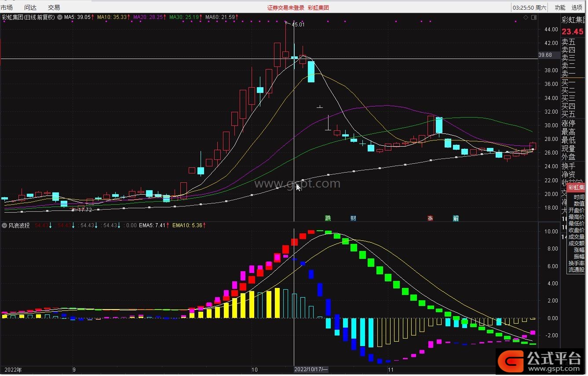Viewport: 588px width, 376px height.
Task: Click the 23.45 price in quote panel
Action: coord(572,31)
